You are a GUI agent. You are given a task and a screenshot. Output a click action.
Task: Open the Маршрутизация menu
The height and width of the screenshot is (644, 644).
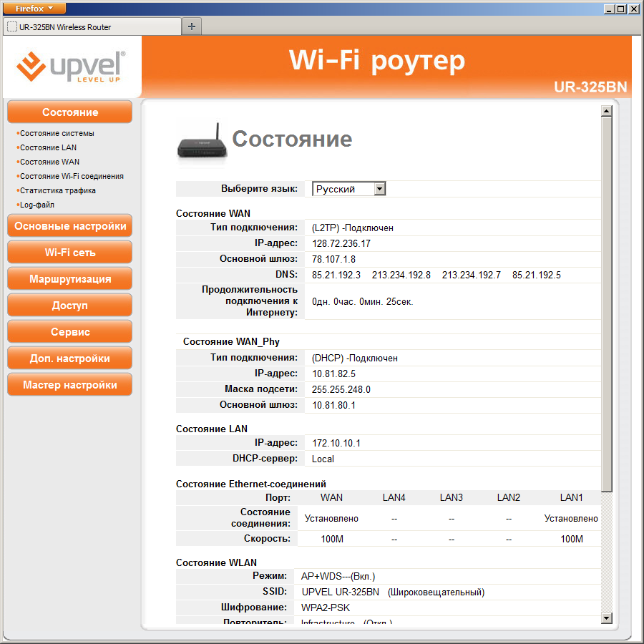pos(70,278)
